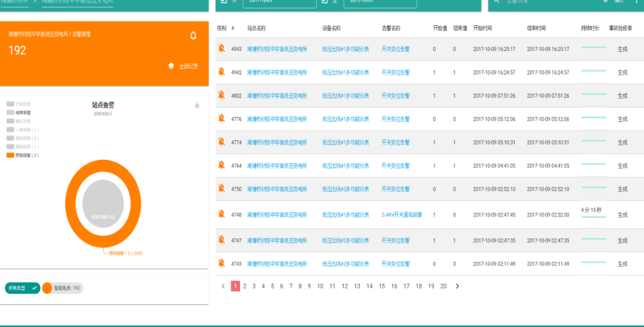
Task: Open 低压出线#2多功能仪表 device link in row 4750
Action: click(345, 189)
